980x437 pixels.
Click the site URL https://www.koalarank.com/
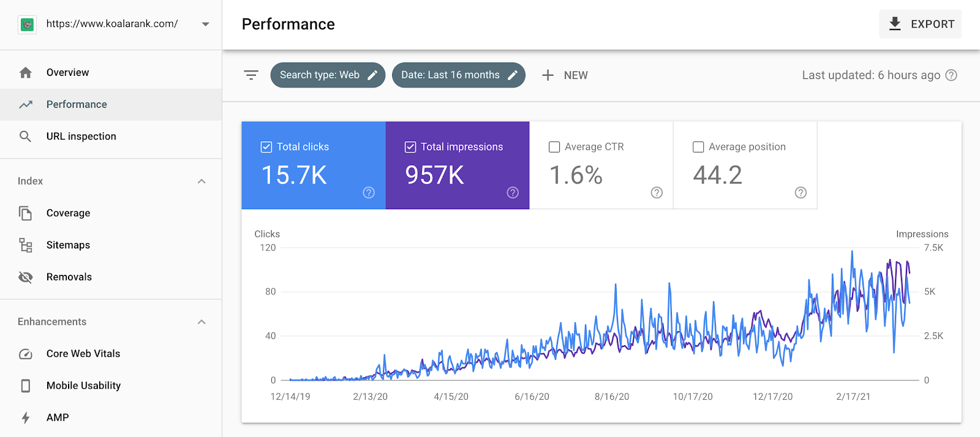112,24
